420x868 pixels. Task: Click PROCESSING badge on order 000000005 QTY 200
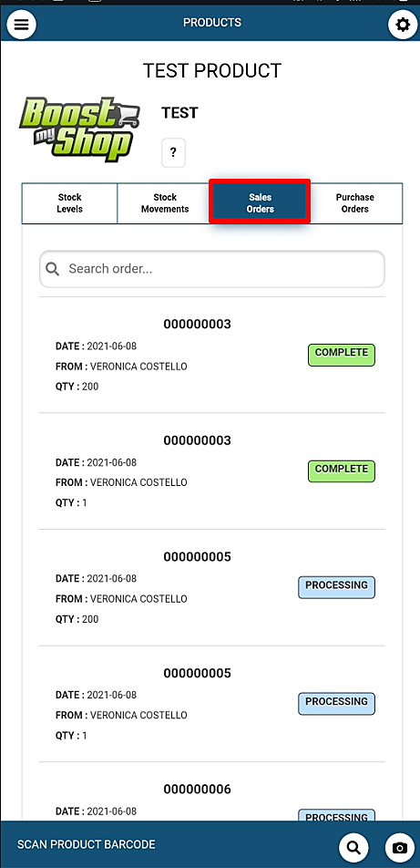(336, 587)
